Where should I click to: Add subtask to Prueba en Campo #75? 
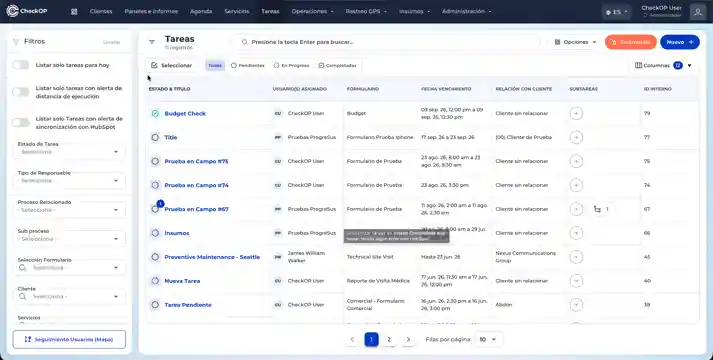[x=576, y=161]
